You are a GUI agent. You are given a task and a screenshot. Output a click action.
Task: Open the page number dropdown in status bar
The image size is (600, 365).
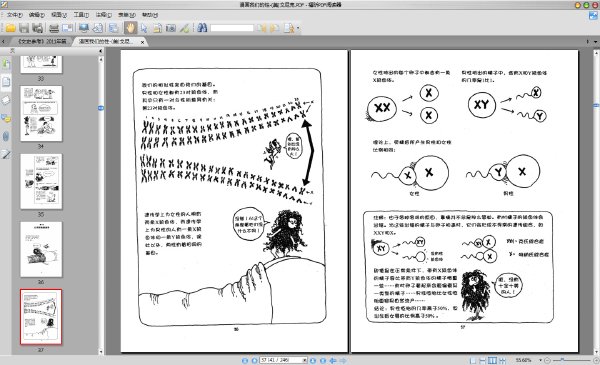pyautogui.click(x=305, y=360)
